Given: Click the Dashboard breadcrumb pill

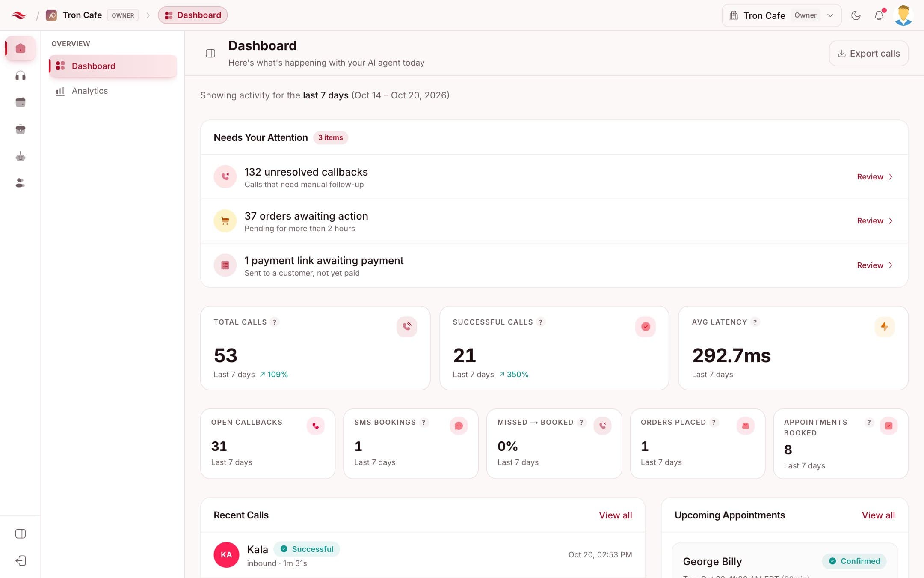Looking at the screenshot, I should click(192, 15).
